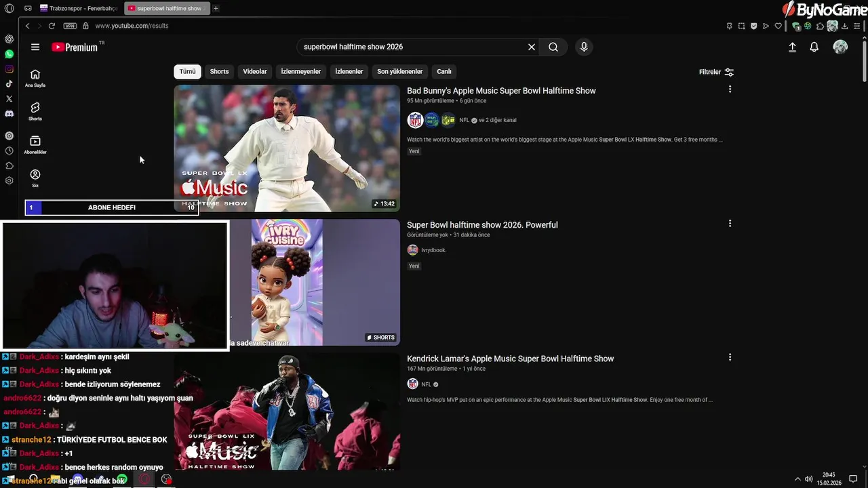Select the Videolar filter chip
This screenshot has width=868, height=488.
(255, 71)
